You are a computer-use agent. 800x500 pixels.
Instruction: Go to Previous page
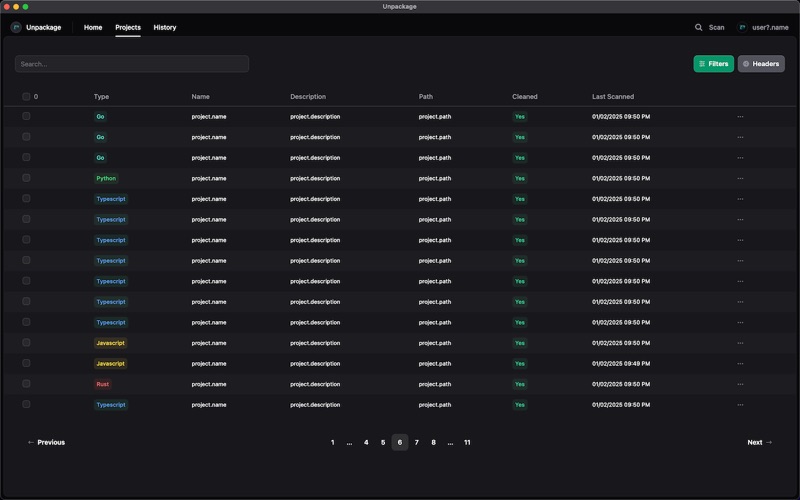(46, 442)
